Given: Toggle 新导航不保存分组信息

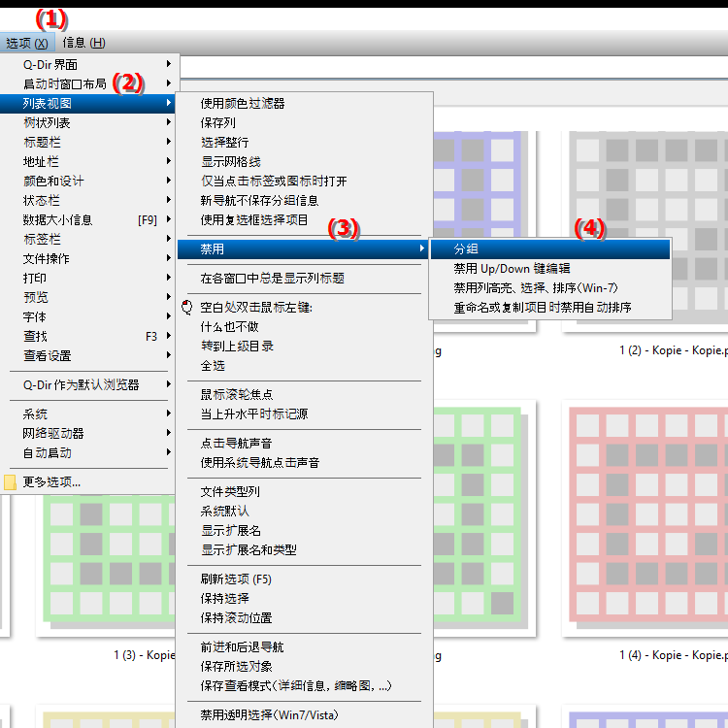Looking at the screenshot, I should [x=304, y=201].
